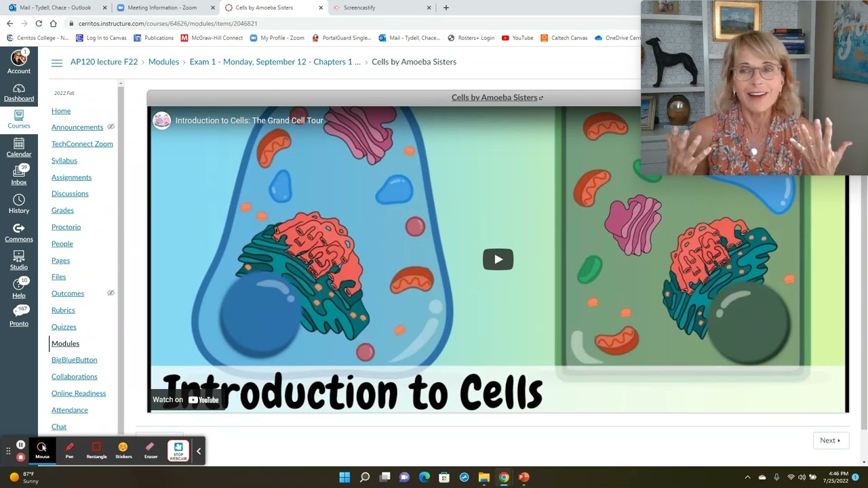Go to the Canvas Dashboard

pos(19,93)
